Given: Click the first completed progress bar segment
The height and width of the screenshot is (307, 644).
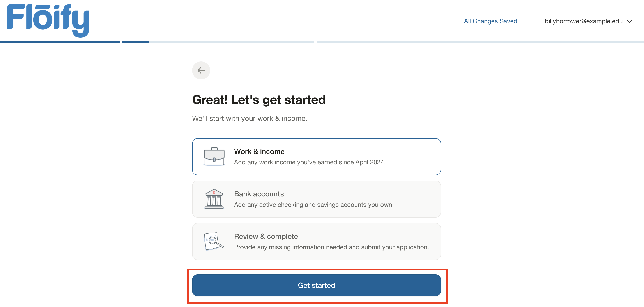Looking at the screenshot, I should click(60, 42).
